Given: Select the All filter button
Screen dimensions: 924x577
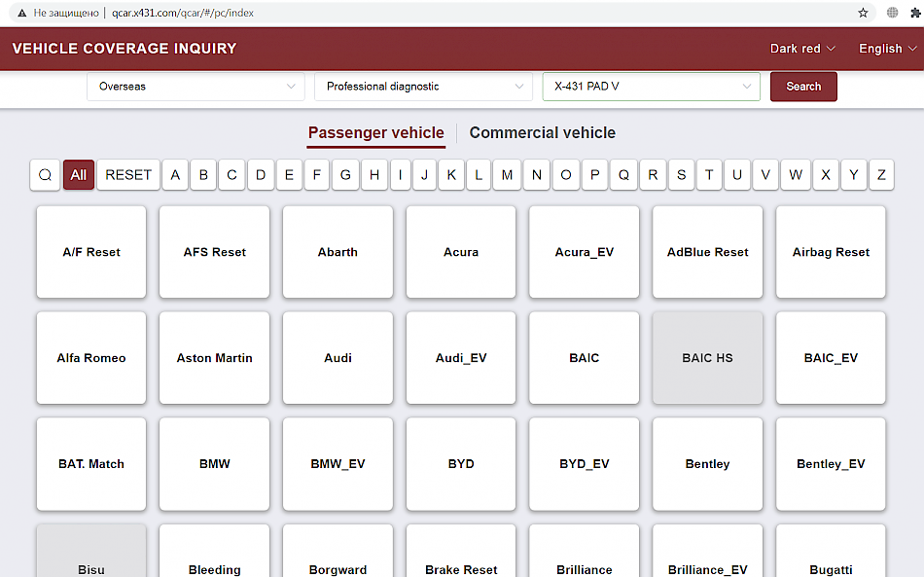Looking at the screenshot, I should 79,175.
